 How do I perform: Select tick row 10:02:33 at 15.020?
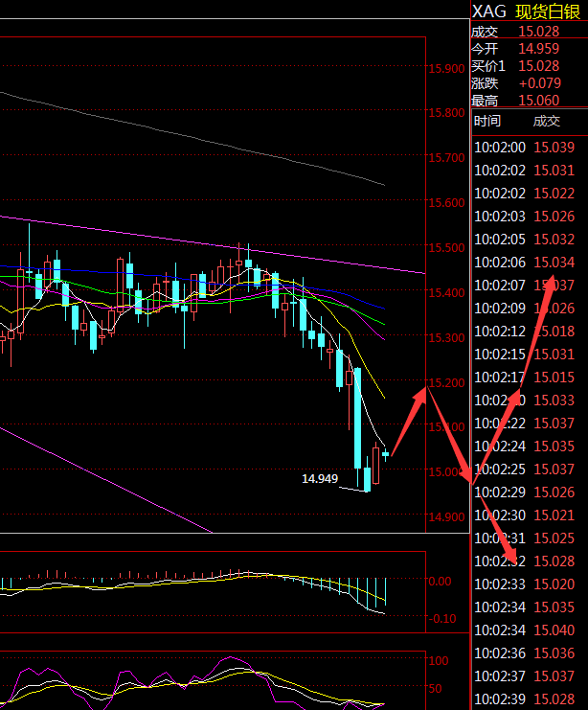click(x=524, y=584)
